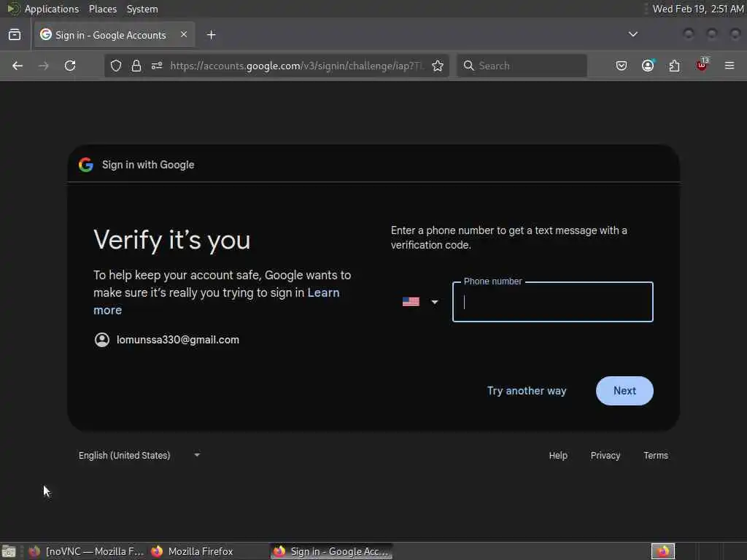This screenshot has height=560, width=747.
Task: Click the clock showing Wed Feb 19
Action: coord(698,9)
